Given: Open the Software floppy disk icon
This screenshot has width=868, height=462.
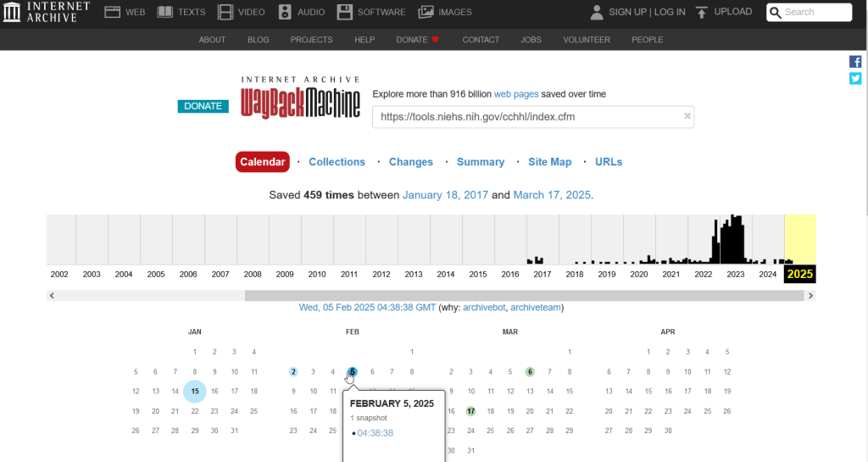Looking at the screenshot, I should pyautogui.click(x=344, y=13).
